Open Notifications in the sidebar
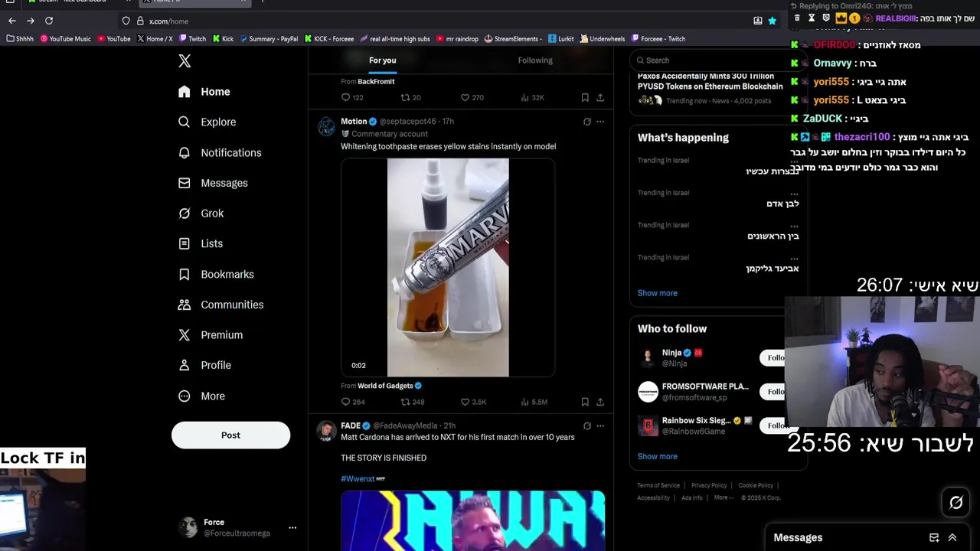This screenshot has height=551, width=980. 220,152
